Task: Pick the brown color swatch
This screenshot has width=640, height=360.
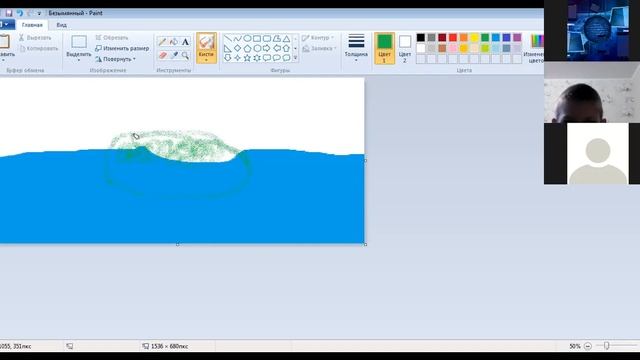Action: pos(442,48)
